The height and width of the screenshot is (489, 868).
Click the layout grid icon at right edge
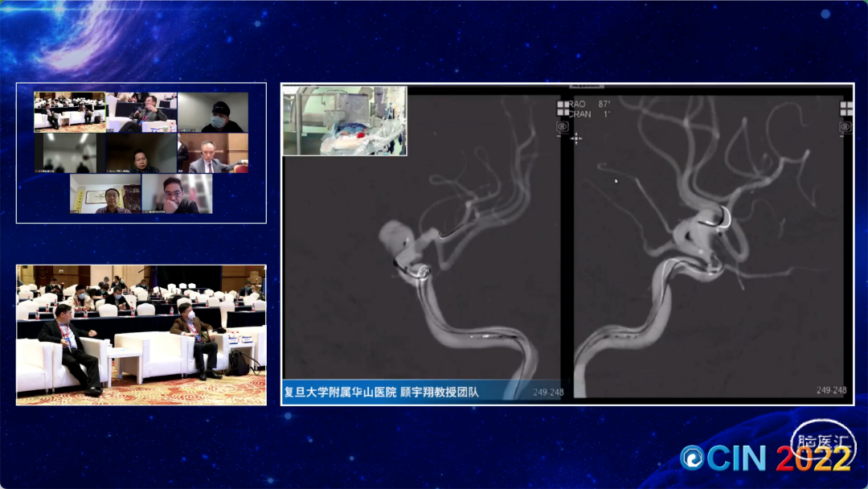point(846,109)
